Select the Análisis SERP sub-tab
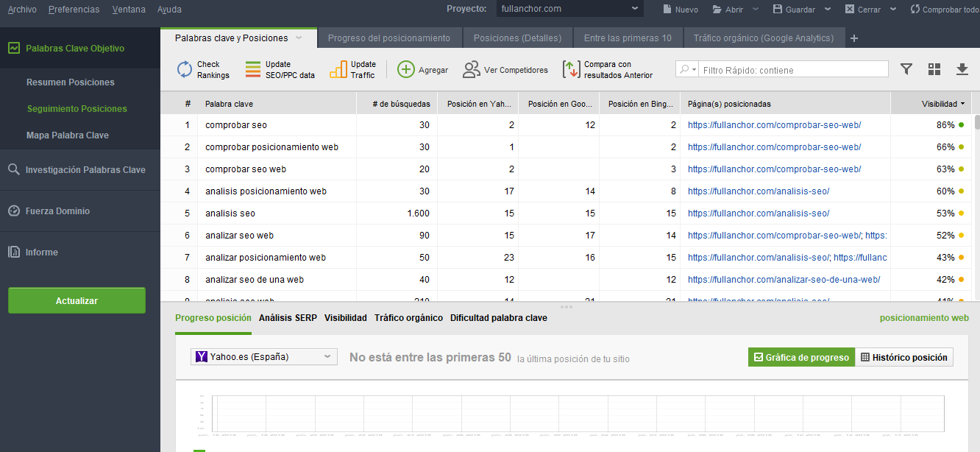Image resolution: width=980 pixels, height=452 pixels. coord(288,318)
